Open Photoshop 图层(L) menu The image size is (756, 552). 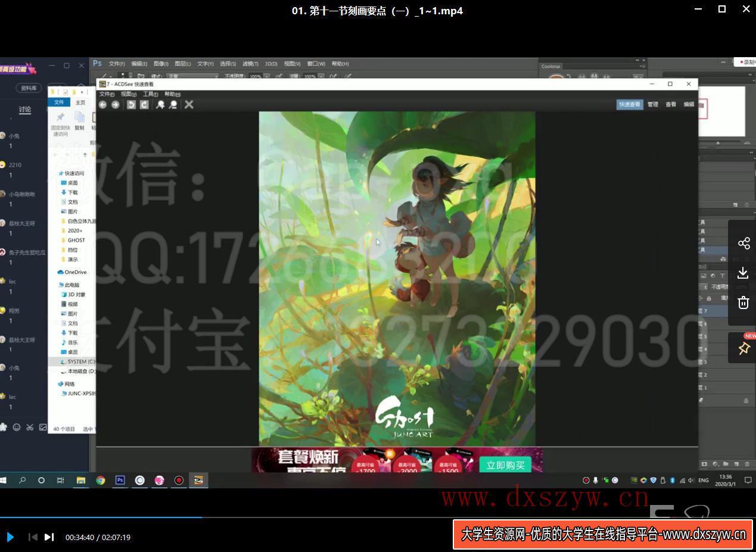pyautogui.click(x=182, y=64)
